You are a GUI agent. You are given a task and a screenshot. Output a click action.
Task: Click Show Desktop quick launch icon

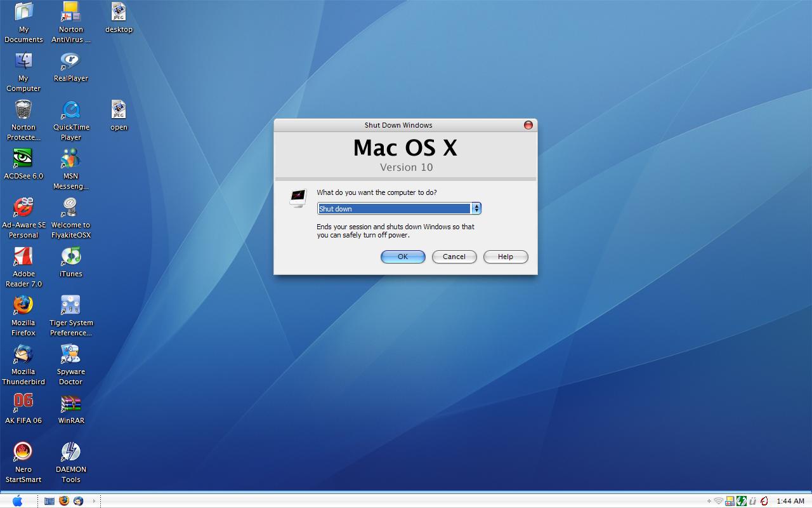[x=49, y=501]
